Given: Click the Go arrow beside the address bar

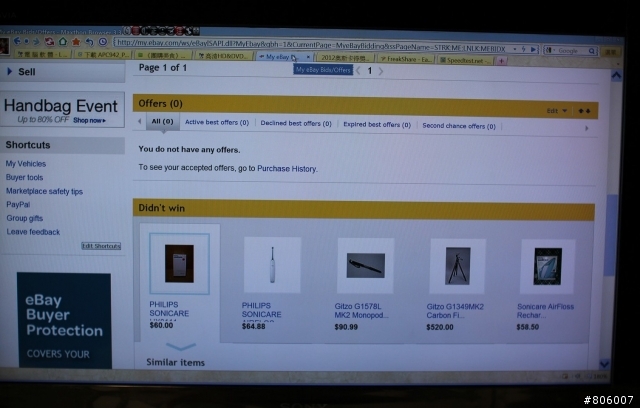Looking at the screenshot, I should pos(533,49).
